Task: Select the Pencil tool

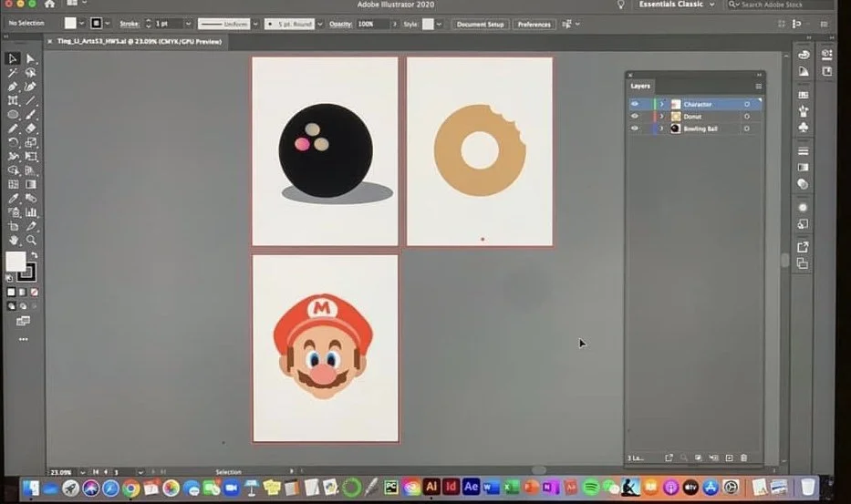Action: (13, 129)
